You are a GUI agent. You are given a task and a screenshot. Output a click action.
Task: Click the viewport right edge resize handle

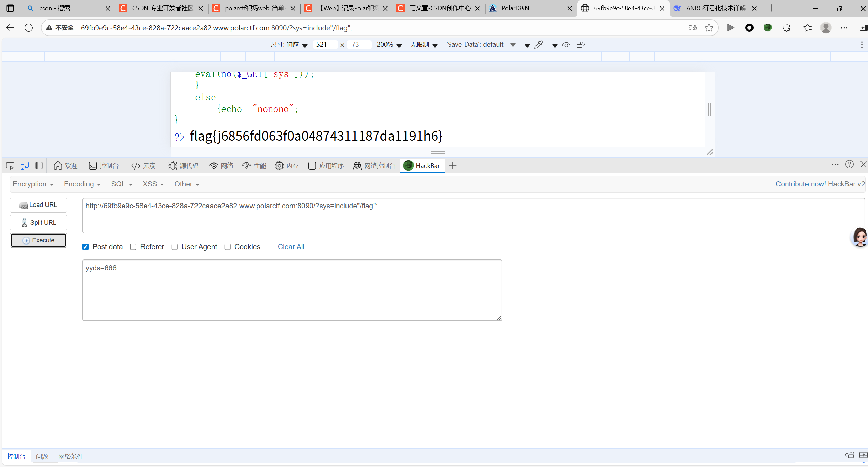point(710,110)
